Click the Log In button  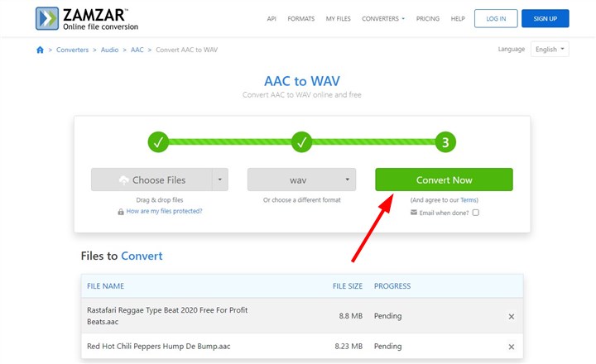[496, 18]
